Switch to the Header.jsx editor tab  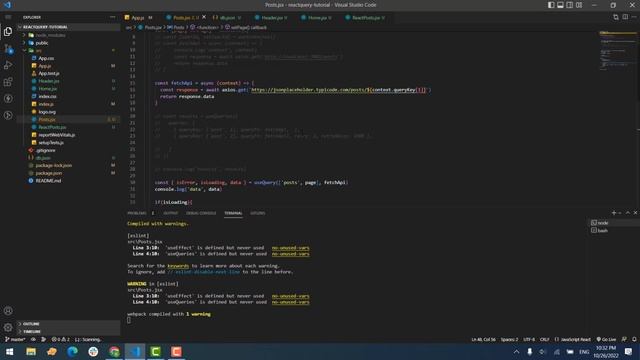(x=271, y=18)
